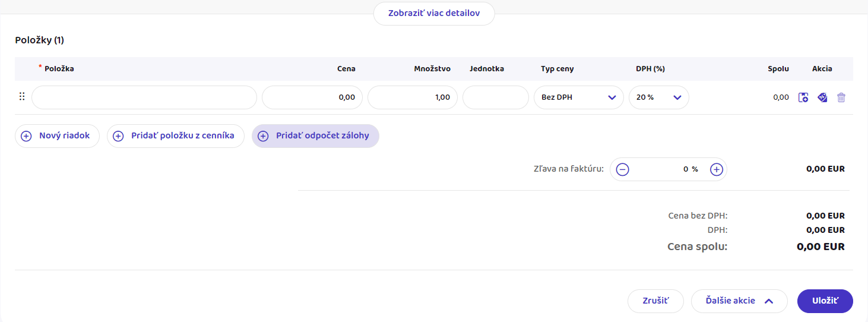
Task: Click Zobraziť viac detailov
Action: click(433, 13)
